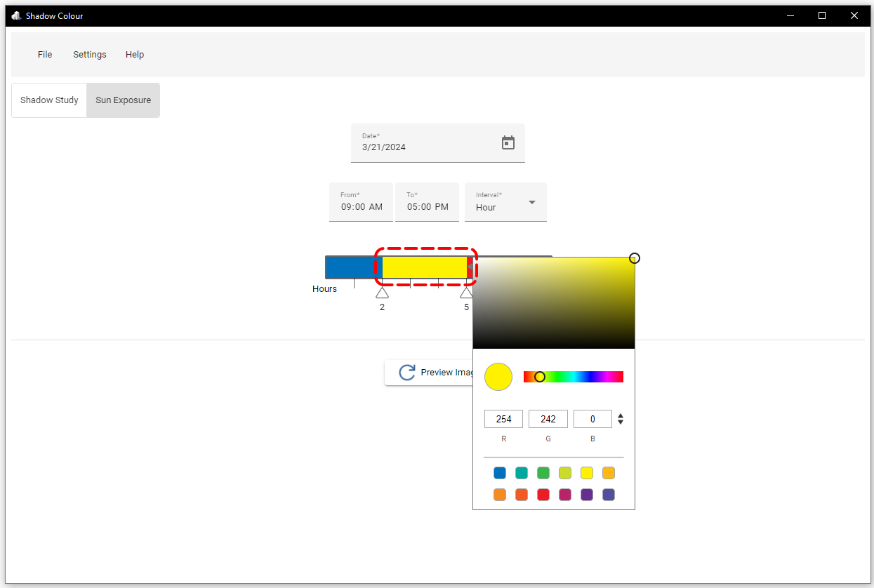Screen dimensions: 874x588
Task: Select the teal colour swatch
Action: click(521, 473)
